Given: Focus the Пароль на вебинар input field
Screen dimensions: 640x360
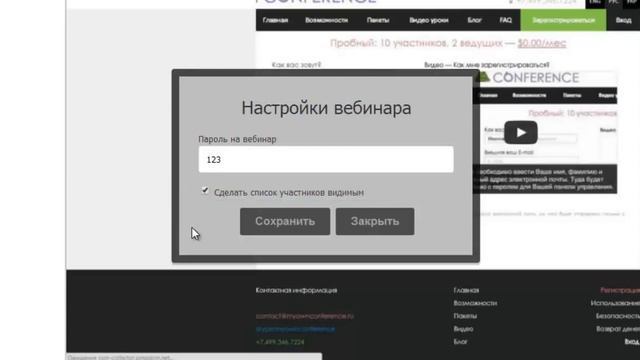Looking at the screenshot, I should 326,159.
